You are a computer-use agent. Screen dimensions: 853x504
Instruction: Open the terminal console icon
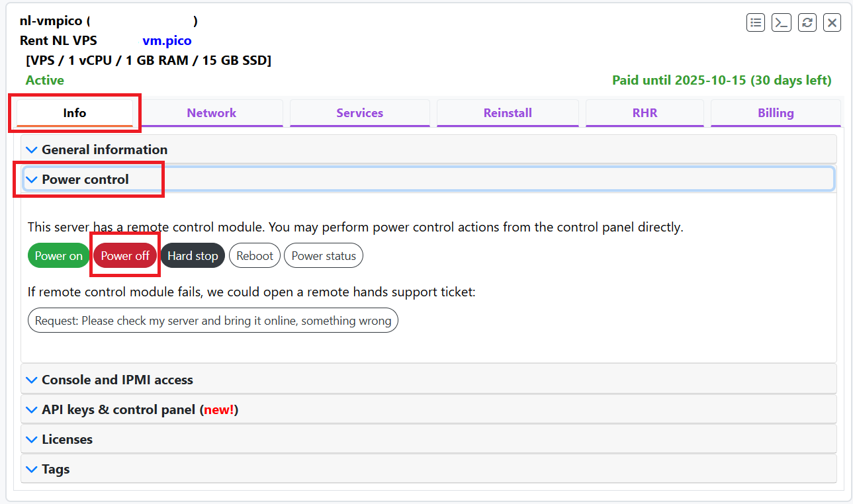pyautogui.click(x=781, y=22)
